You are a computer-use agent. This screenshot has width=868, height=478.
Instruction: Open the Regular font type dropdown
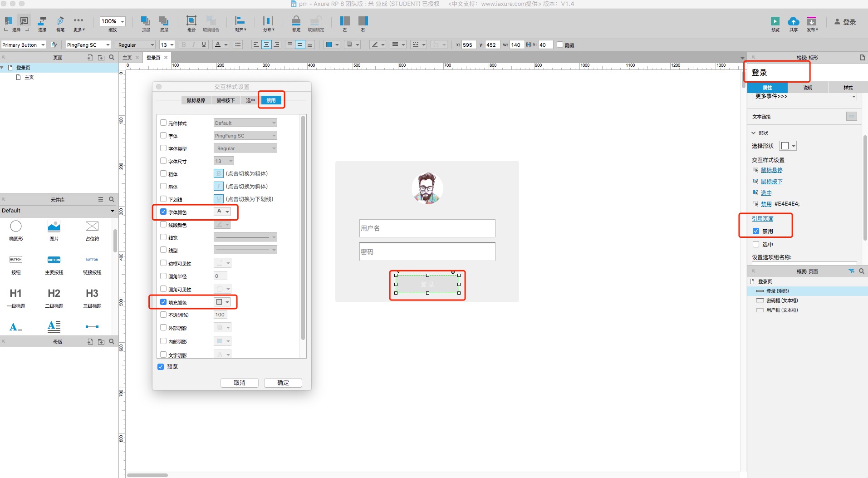click(x=136, y=44)
